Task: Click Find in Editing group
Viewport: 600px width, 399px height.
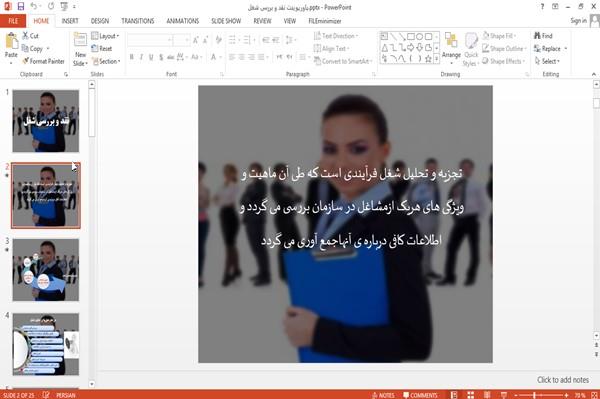Action: tap(543, 36)
